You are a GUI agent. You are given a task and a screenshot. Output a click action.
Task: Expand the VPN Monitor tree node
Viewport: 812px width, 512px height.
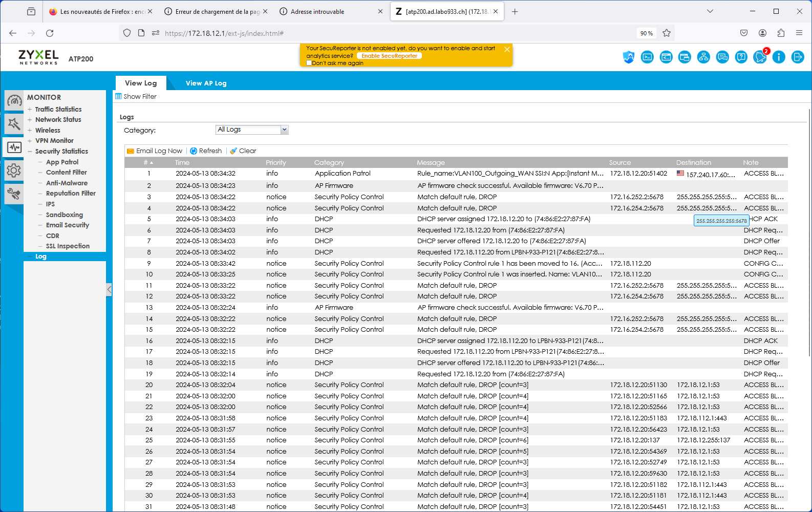pyautogui.click(x=30, y=141)
